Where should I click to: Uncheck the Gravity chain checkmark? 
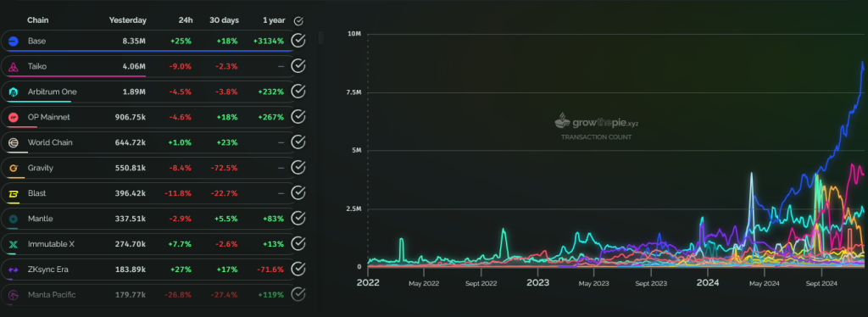point(298,168)
